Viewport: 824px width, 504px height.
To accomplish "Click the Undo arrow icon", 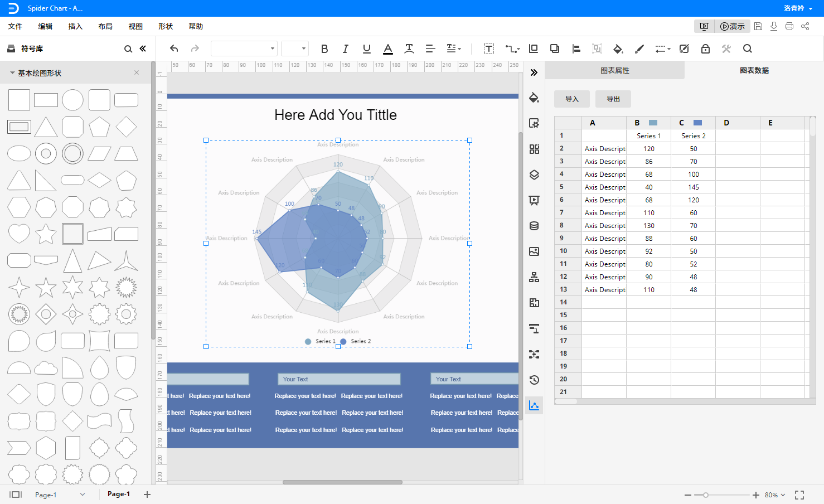I will 174,49.
